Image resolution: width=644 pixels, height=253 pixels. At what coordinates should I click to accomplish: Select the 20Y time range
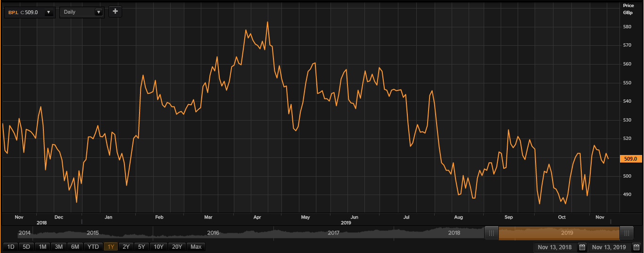coord(177,246)
